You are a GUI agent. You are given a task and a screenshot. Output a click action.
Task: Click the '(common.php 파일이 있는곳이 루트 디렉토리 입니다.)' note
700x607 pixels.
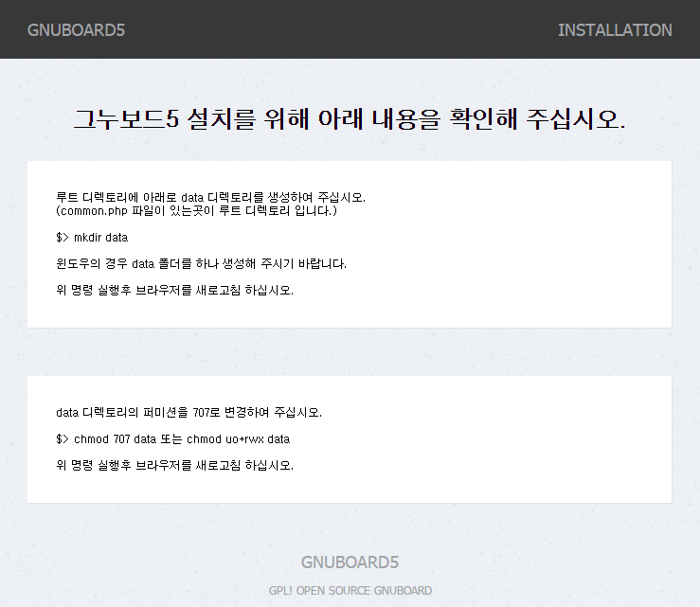pos(196,210)
